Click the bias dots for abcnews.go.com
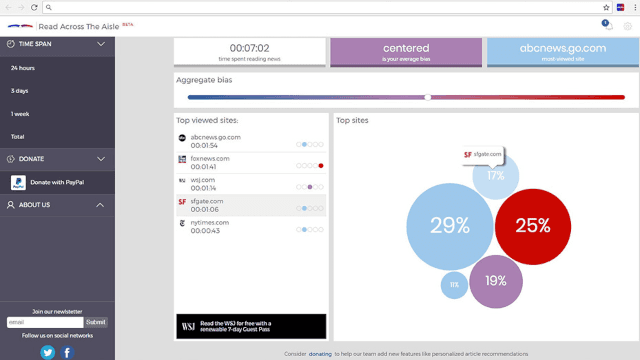 tap(310, 144)
